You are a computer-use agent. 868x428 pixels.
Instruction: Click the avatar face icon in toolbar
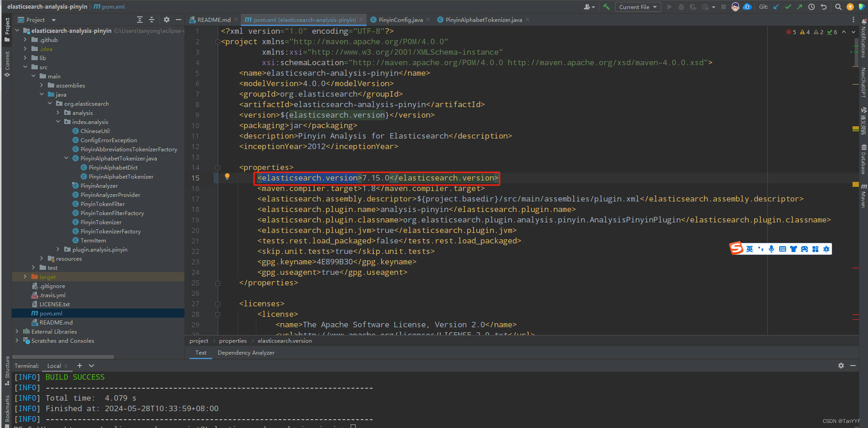coord(735,7)
